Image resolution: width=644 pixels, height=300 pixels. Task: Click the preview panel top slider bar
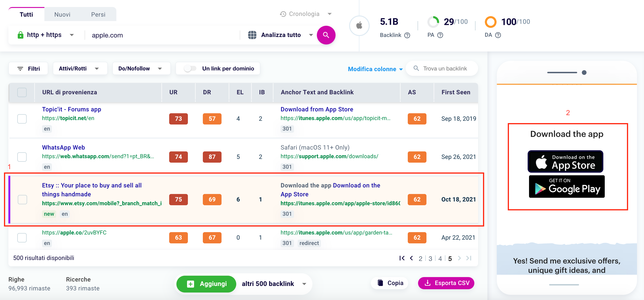(x=562, y=73)
